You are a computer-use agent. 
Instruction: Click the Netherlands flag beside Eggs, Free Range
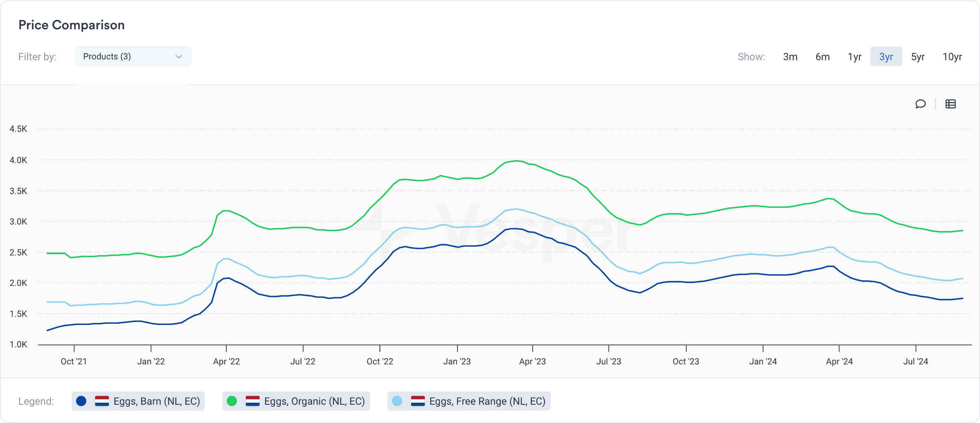[418, 401]
